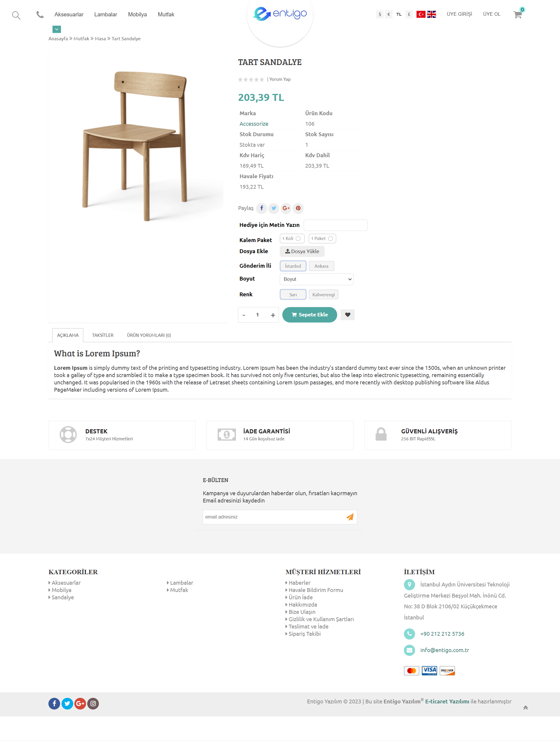Open ÜRÜN YORUMLARI (0) tab
The width and height of the screenshot is (560, 741).
click(x=149, y=335)
